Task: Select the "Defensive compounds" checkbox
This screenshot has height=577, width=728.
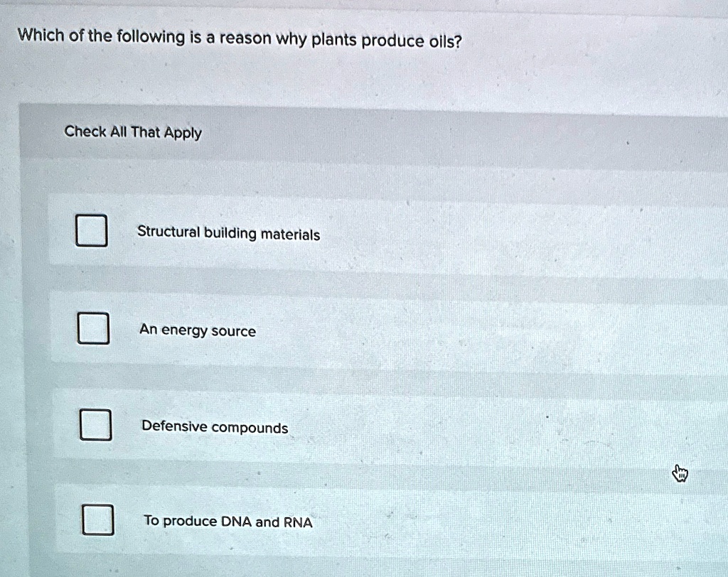Action: point(95,425)
